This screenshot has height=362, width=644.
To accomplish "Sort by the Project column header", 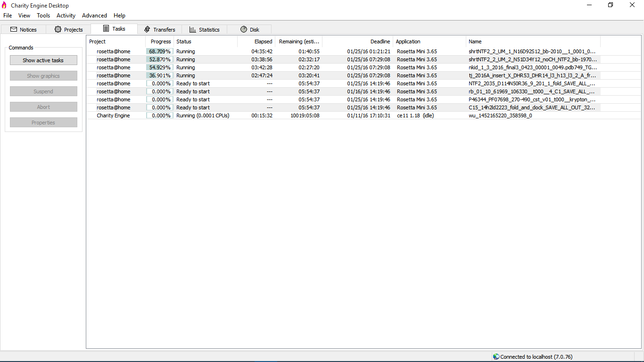I will point(116,41).
